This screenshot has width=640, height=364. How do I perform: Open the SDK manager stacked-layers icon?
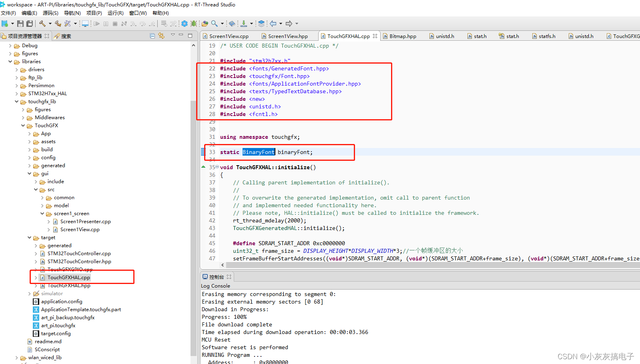(261, 24)
